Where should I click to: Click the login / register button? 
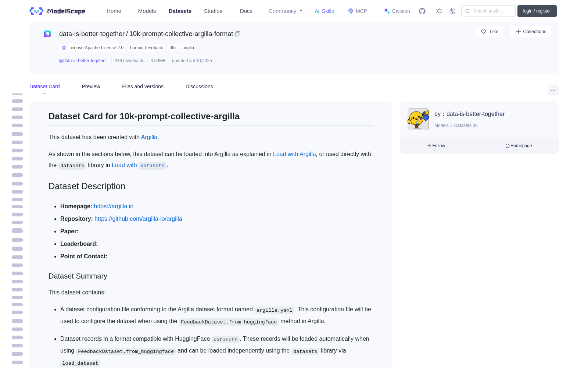coord(537,11)
